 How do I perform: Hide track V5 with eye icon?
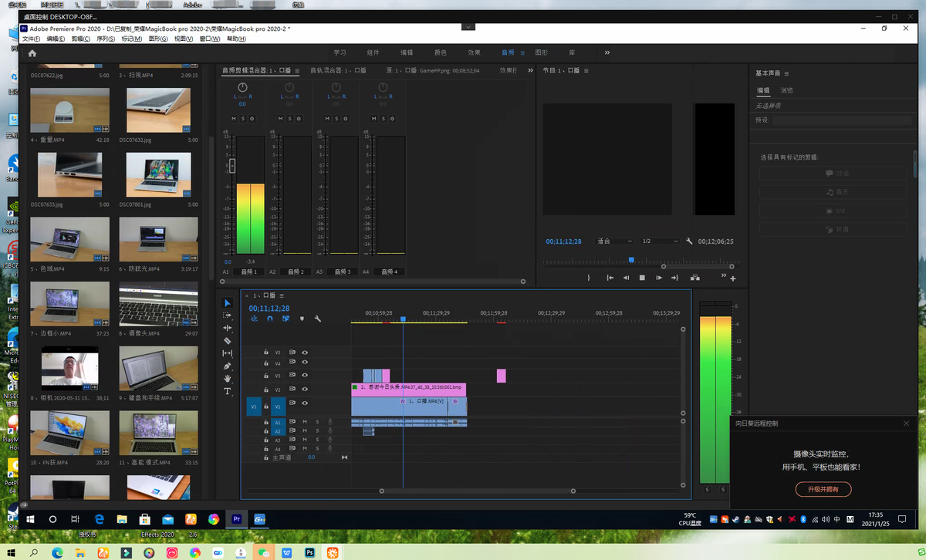coord(305,352)
